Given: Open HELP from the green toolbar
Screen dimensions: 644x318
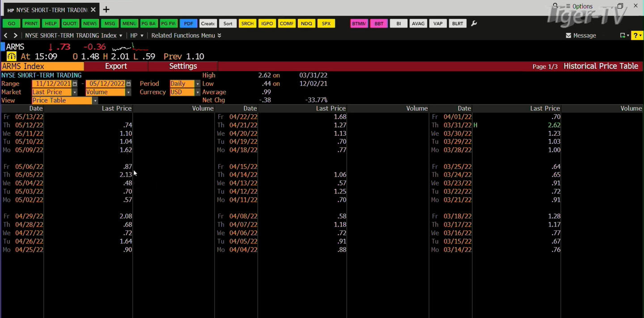Looking at the screenshot, I should tap(51, 23).
